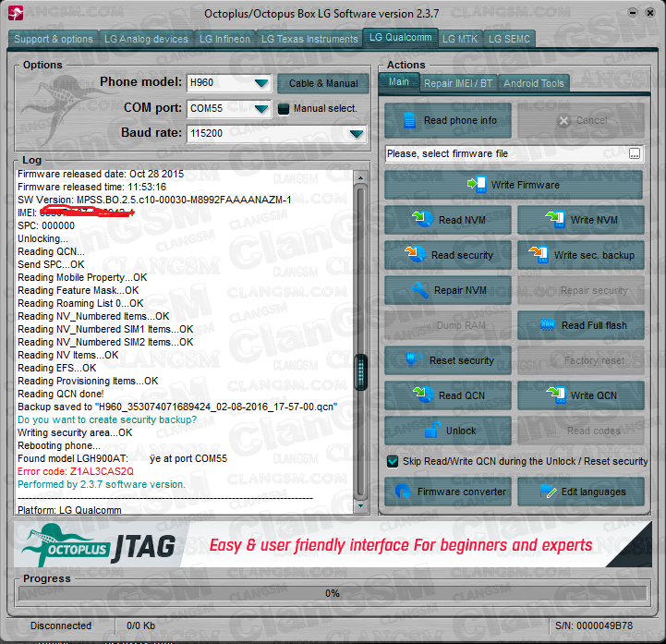This screenshot has height=644, width=666.
Task: Click the Write Firmware phone arrow icon
Action: pos(477,185)
